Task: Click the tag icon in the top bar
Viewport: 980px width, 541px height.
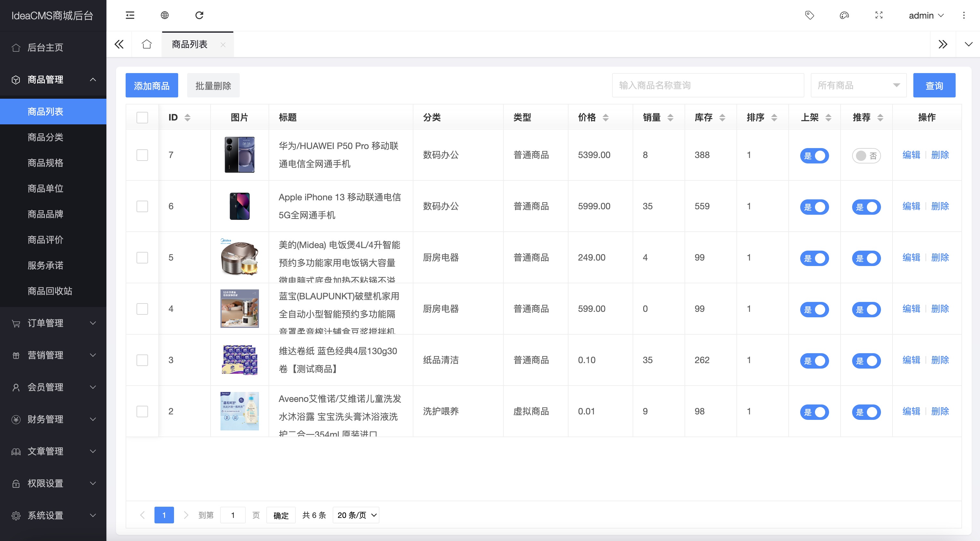Action: 810,15
